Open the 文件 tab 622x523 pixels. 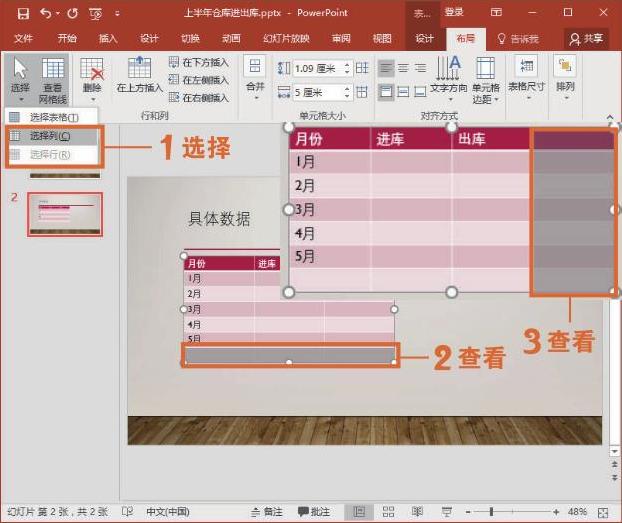point(23,38)
